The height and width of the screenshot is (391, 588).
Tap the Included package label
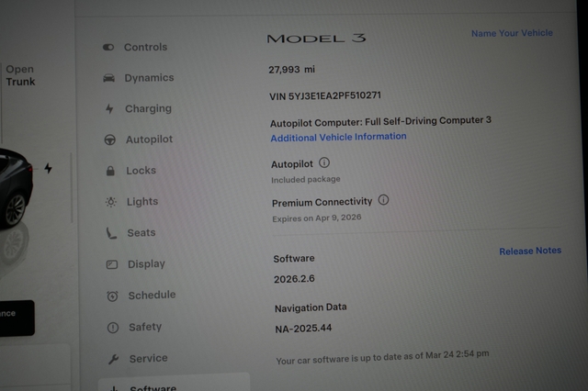click(306, 179)
